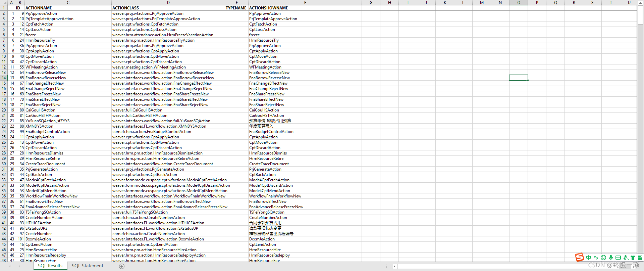Select row 14 header
644x271 pixels.
[4, 78]
